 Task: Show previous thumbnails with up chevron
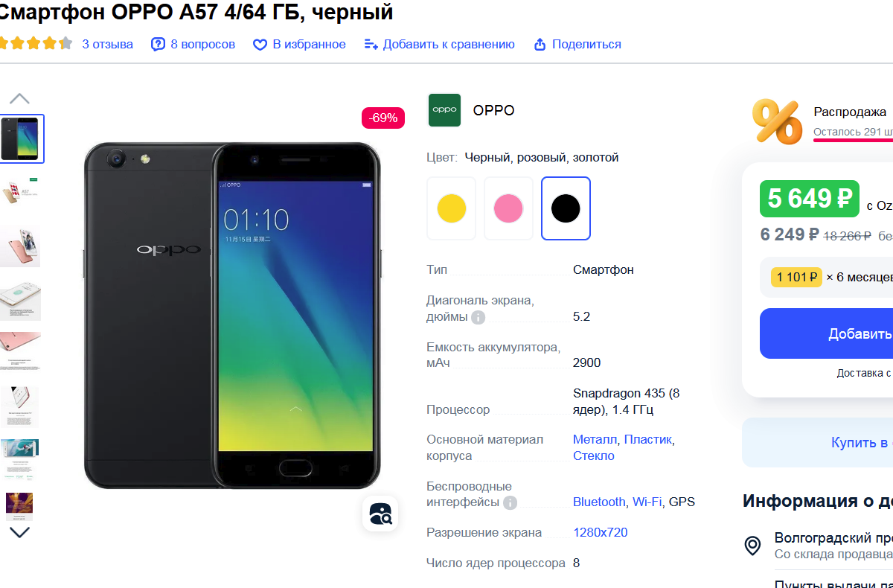click(19, 98)
